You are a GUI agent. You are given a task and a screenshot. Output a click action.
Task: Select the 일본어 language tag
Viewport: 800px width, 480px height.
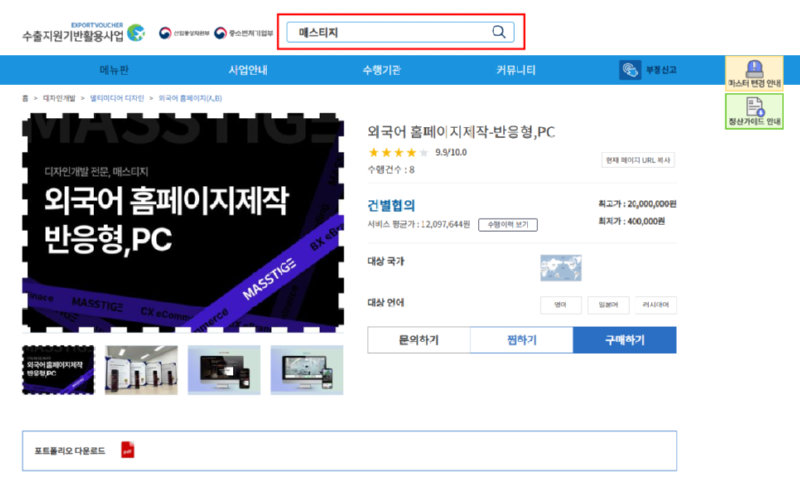pos(608,305)
